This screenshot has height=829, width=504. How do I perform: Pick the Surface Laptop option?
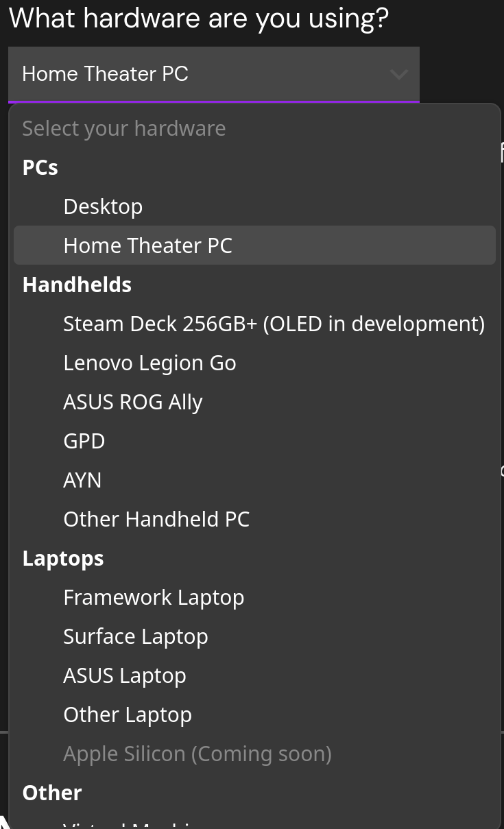coord(136,636)
